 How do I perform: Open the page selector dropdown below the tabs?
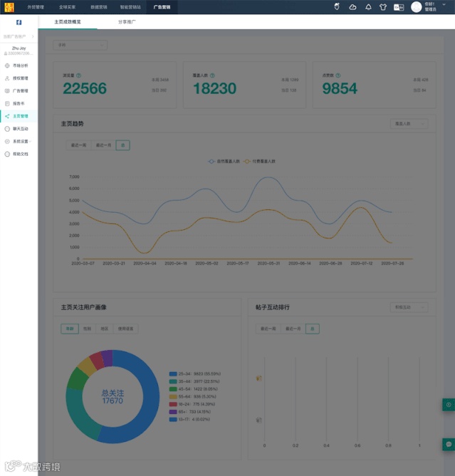point(80,45)
